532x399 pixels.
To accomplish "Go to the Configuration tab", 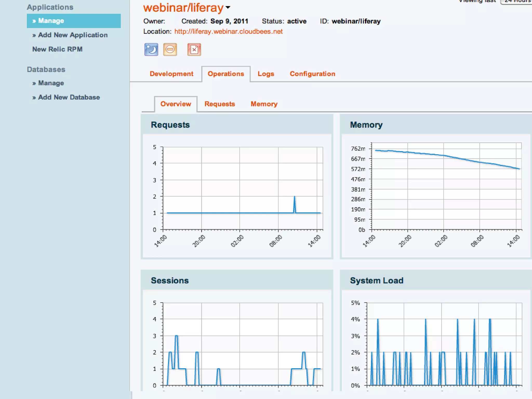I will click(312, 74).
